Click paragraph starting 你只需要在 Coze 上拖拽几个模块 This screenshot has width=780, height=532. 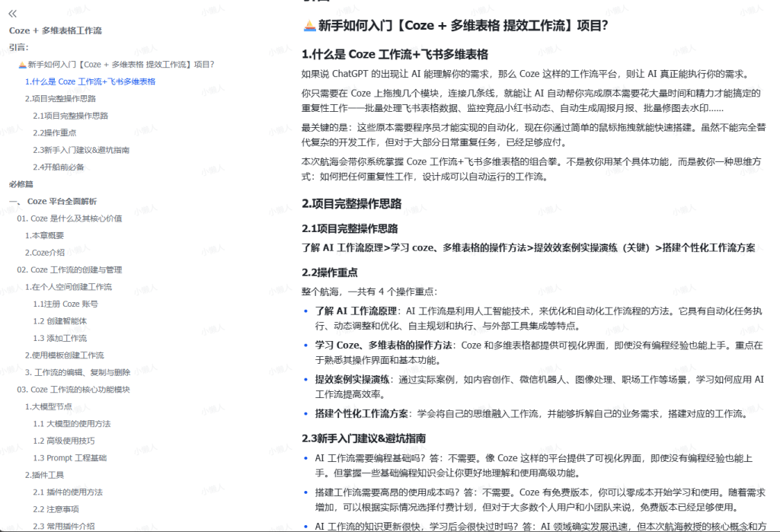pyautogui.click(x=531, y=100)
